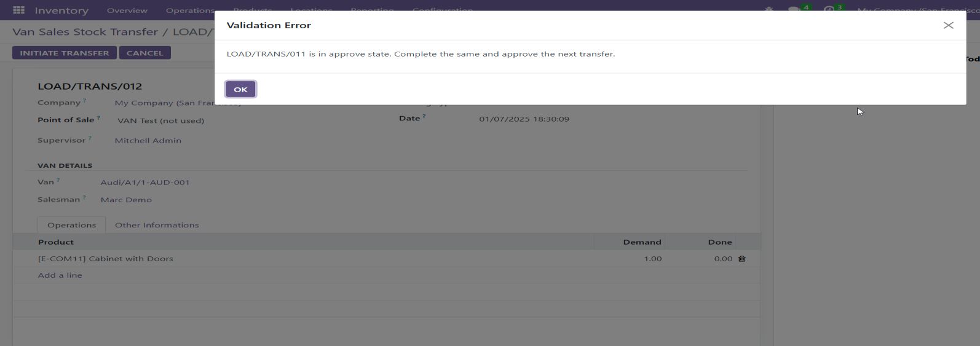Open the messages chat icon

(x=794, y=10)
